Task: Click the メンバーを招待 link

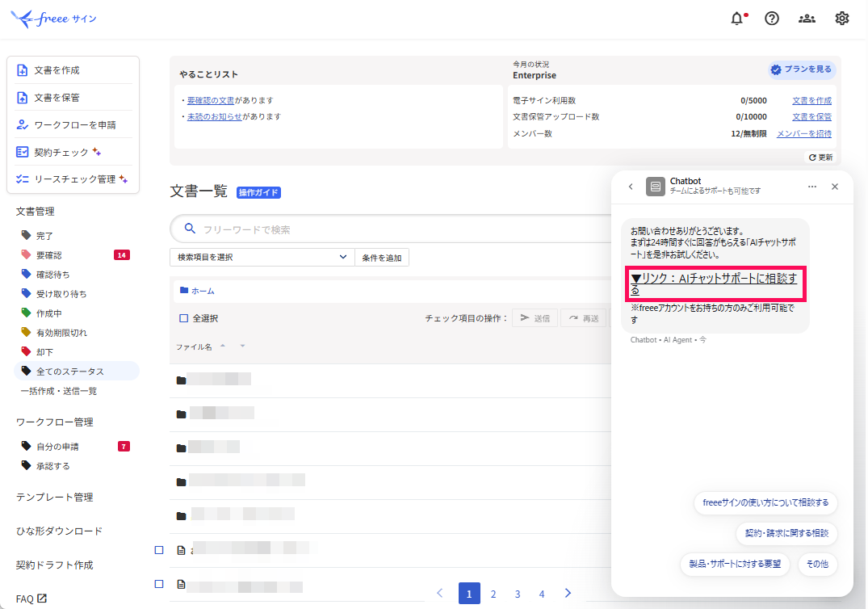Action: (803, 133)
